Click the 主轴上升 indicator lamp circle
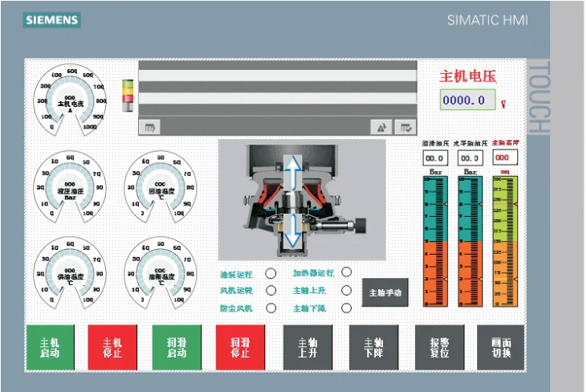 346,290
